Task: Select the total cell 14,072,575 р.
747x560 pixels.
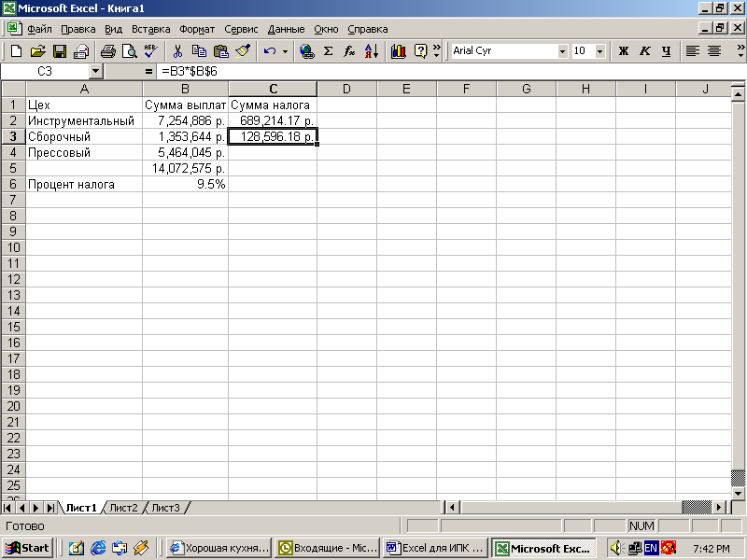Action: (x=185, y=169)
